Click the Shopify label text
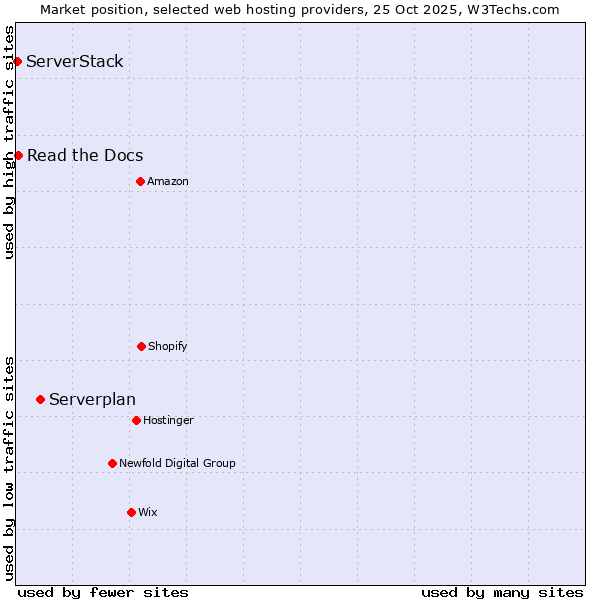 coord(168,346)
